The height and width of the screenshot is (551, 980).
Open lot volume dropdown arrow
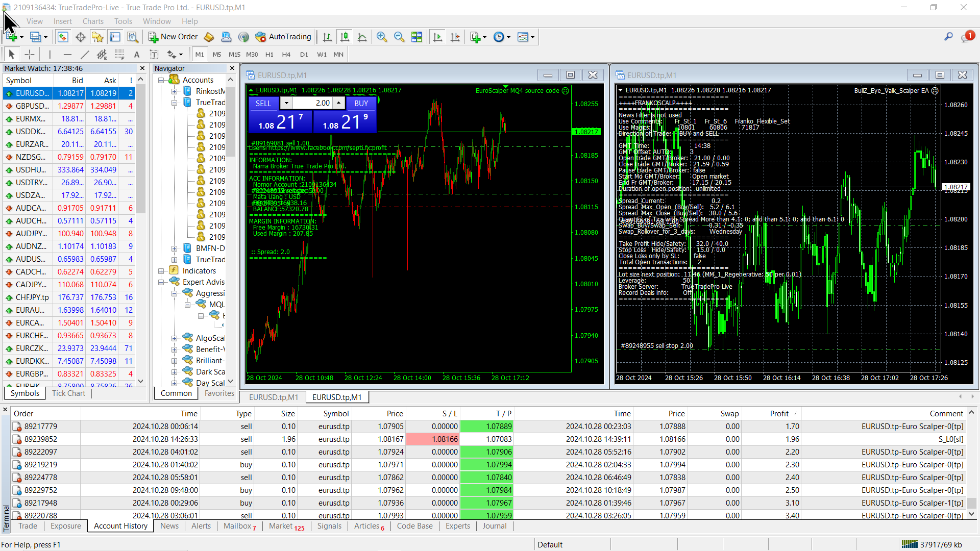click(286, 103)
